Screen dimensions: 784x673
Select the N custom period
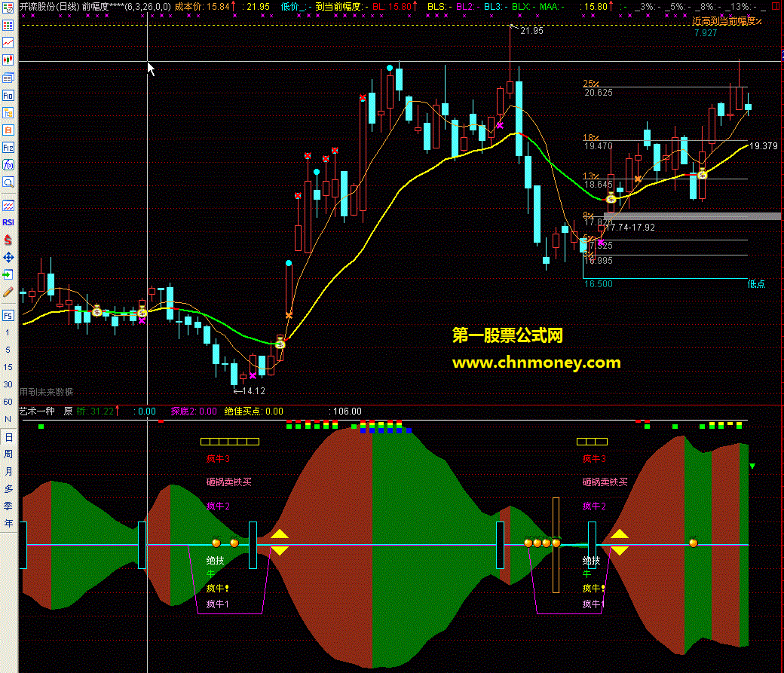pos(8,420)
